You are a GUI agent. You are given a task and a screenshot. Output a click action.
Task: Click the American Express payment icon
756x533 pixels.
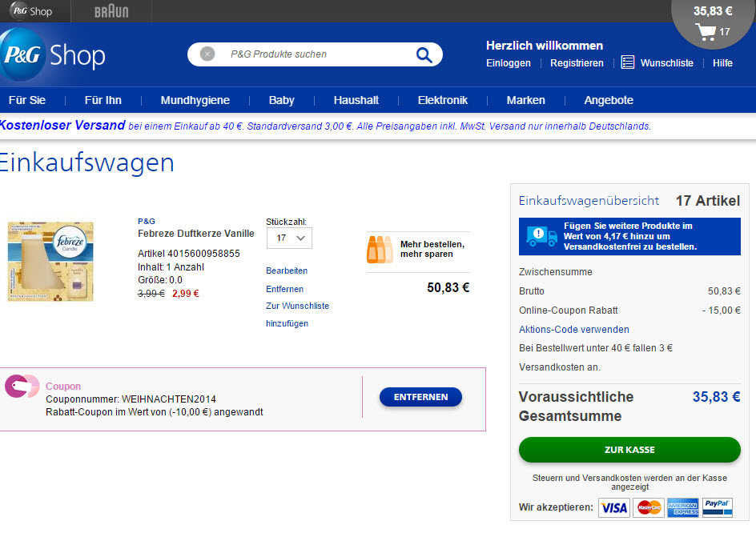coord(682,507)
